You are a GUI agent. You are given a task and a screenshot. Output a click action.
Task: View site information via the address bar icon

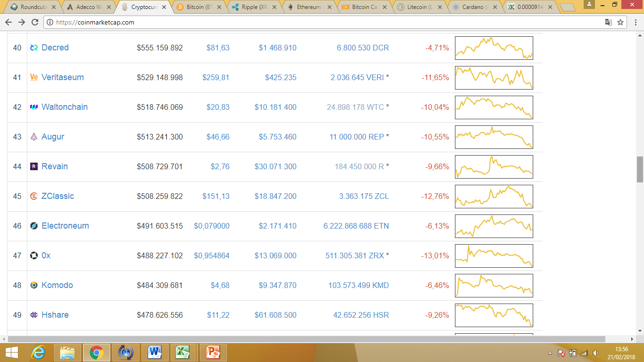[50, 22]
